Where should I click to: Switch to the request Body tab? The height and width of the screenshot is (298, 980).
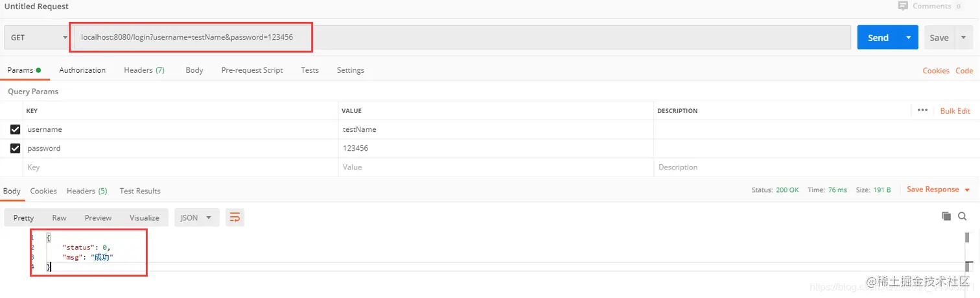click(194, 70)
